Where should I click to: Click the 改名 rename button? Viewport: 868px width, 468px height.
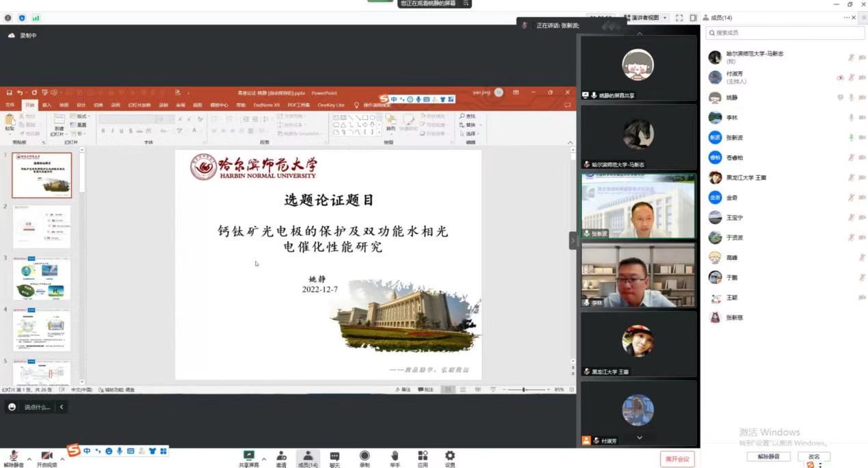(x=814, y=456)
